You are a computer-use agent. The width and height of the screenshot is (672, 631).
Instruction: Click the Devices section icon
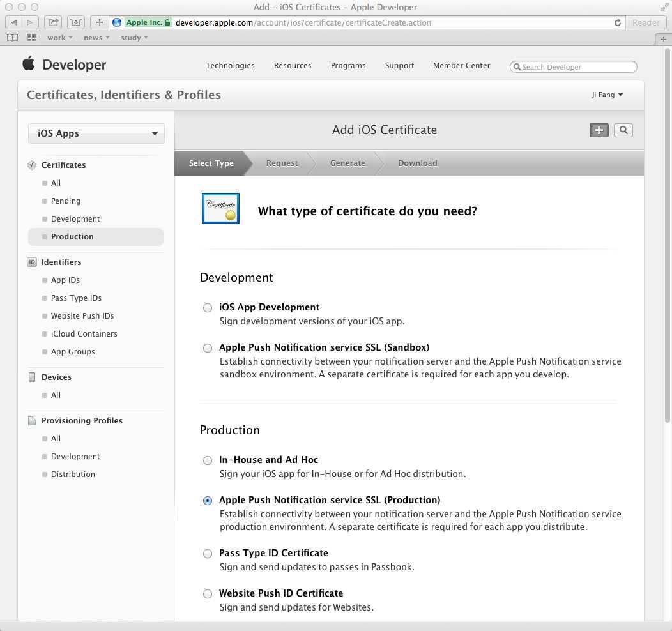[32, 377]
